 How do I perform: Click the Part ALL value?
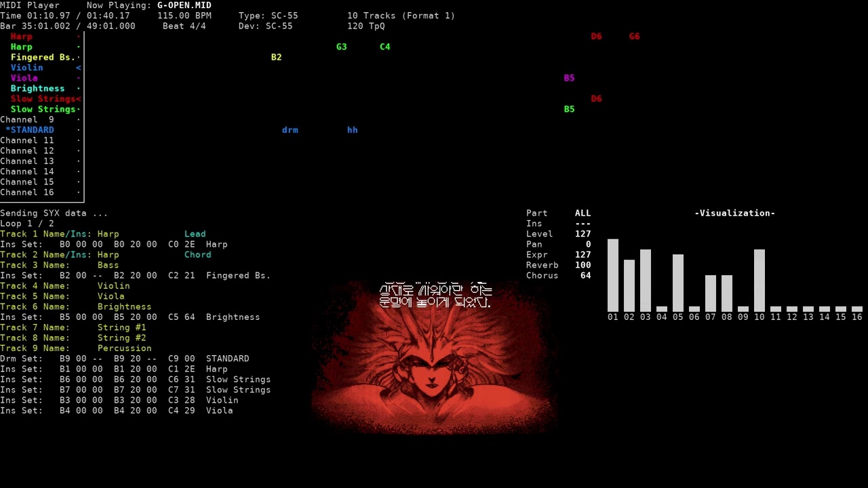(x=583, y=213)
